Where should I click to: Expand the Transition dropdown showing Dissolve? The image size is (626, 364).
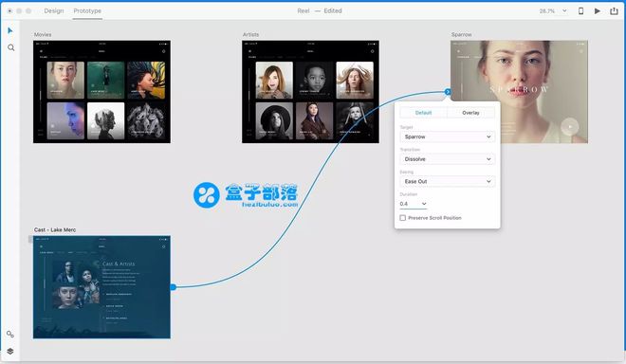point(447,159)
